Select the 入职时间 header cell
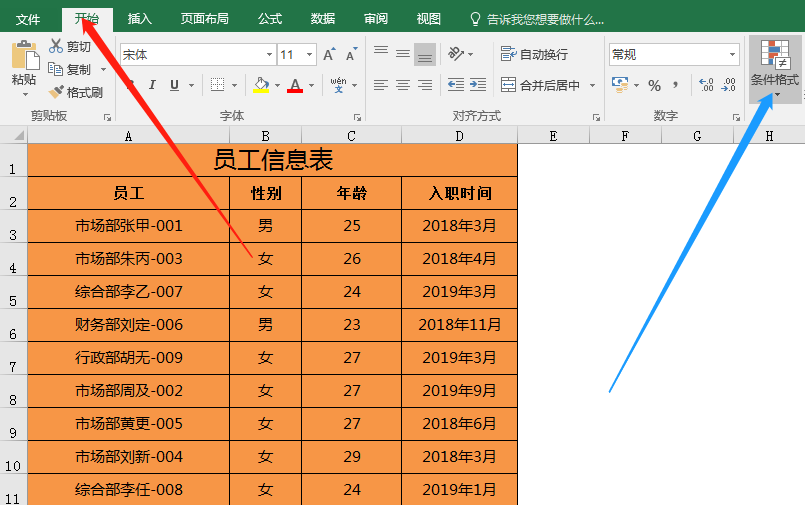 click(459, 193)
